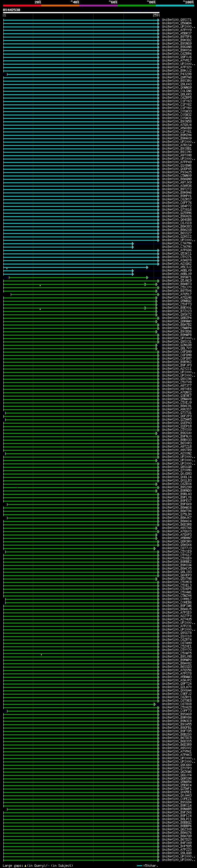197x868 pixels.
Task: Select the UniRef100_C1FY63 label
Action: point(177,101)
